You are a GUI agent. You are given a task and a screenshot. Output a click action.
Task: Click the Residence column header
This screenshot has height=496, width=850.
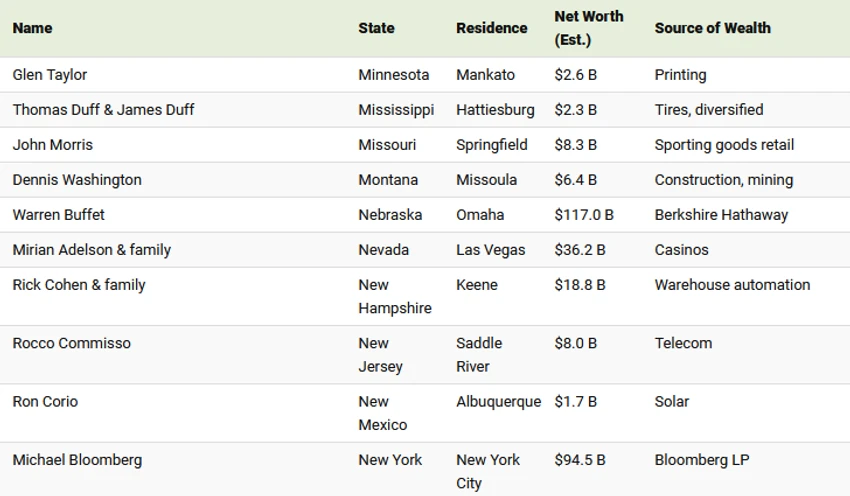(492, 28)
